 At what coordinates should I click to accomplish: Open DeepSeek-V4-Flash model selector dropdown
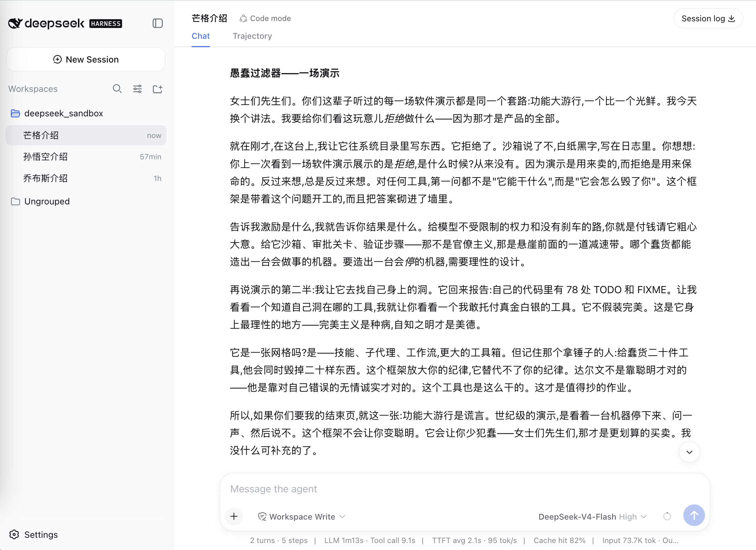(x=593, y=516)
